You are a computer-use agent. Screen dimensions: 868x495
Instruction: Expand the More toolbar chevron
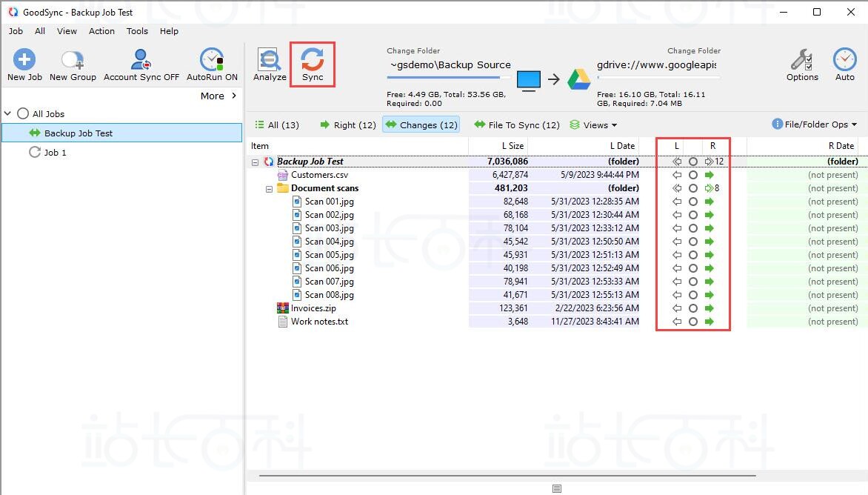pos(234,96)
